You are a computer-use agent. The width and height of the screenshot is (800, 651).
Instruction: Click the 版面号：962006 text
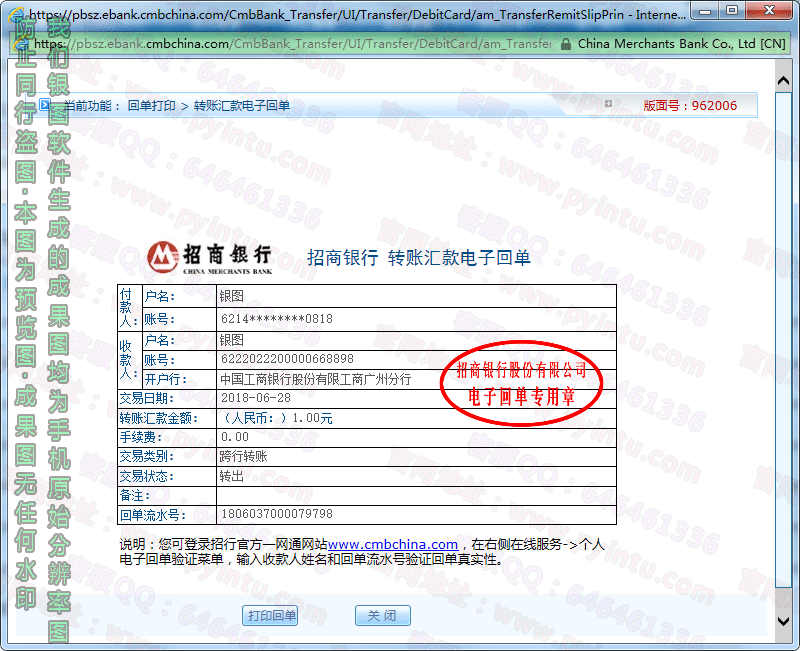690,106
